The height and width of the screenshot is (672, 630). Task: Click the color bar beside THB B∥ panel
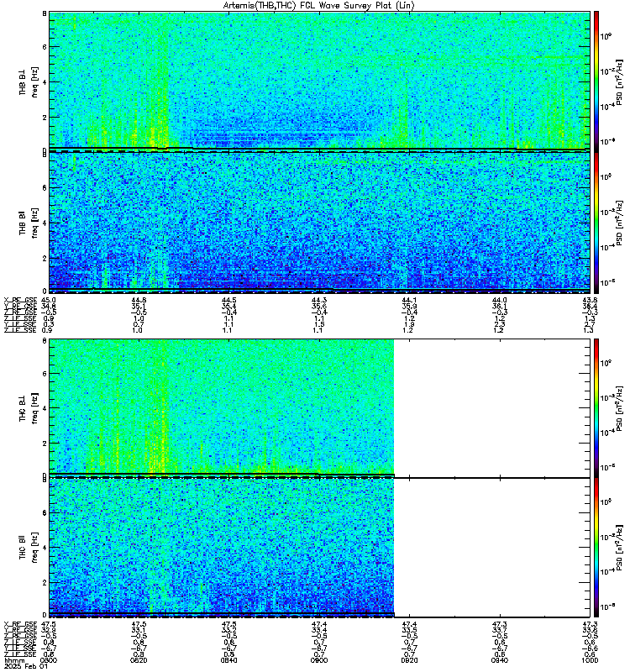(596, 223)
